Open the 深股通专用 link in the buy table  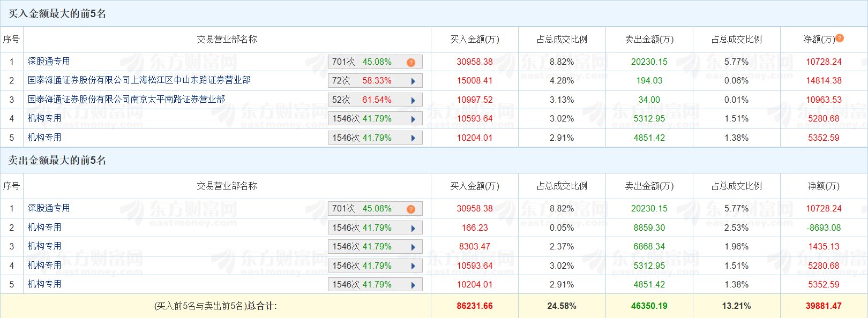pos(49,62)
